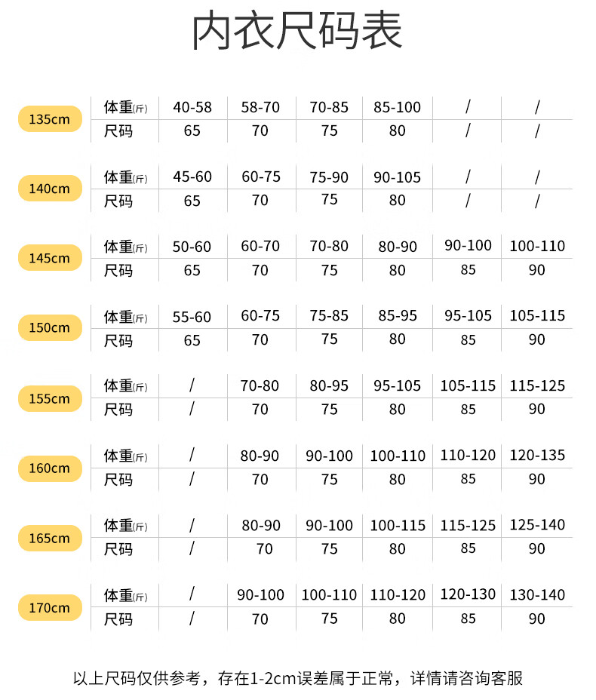Click the 160cm height badge
Image resolution: width=596 pixels, height=700 pixels.
tap(50, 468)
